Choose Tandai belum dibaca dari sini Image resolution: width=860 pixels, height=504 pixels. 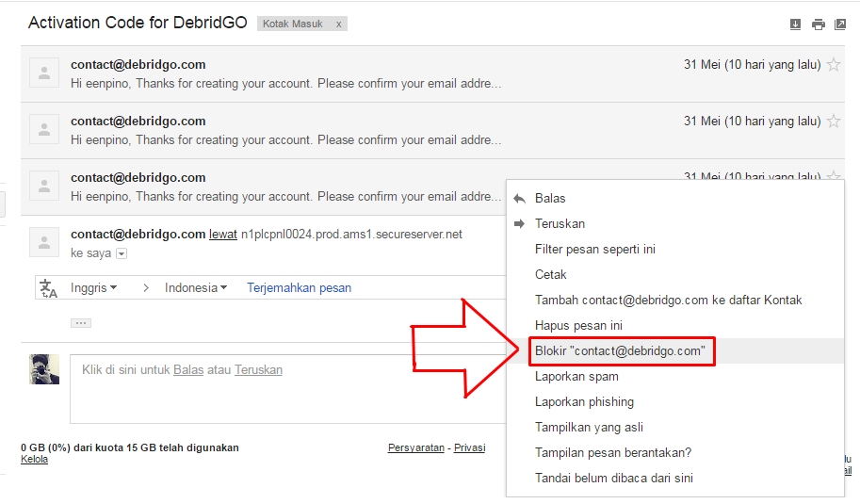[674, 478]
